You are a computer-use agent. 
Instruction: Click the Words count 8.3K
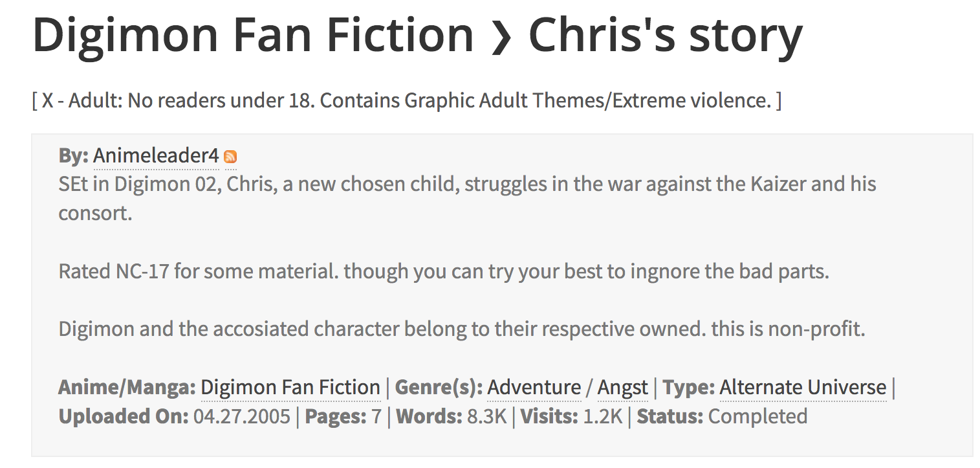click(x=486, y=416)
